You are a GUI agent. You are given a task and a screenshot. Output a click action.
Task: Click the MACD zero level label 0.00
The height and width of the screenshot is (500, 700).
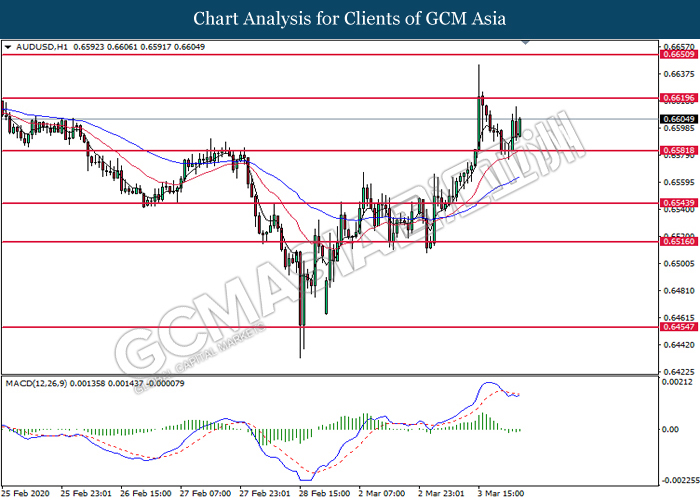[x=671, y=429]
